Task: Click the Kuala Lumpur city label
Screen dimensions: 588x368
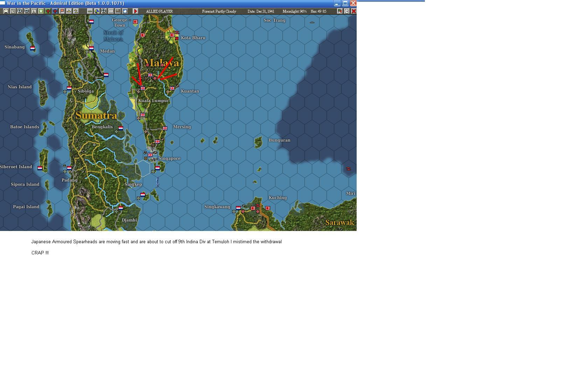Action: point(154,101)
